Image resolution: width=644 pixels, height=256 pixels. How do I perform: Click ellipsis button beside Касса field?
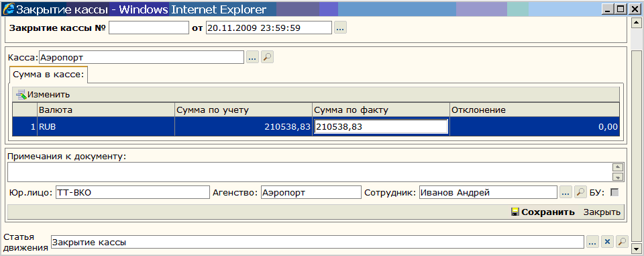[252, 58]
